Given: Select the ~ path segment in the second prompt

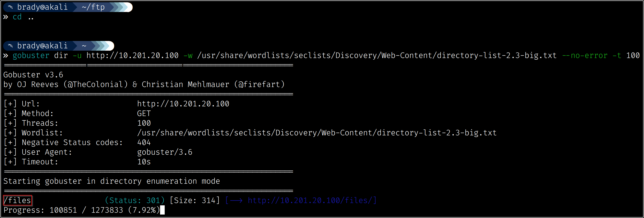Looking at the screenshot, I should click(x=84, y=46).
